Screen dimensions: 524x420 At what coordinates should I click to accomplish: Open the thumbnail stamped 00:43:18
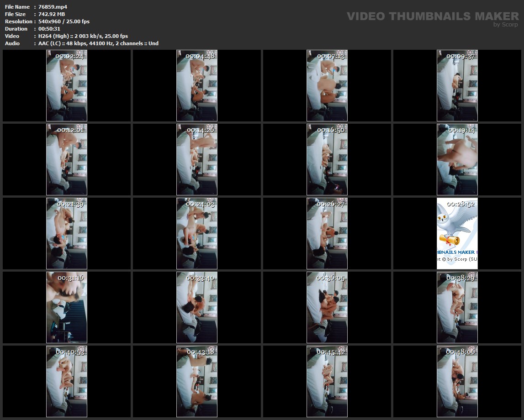pos(197,381)
